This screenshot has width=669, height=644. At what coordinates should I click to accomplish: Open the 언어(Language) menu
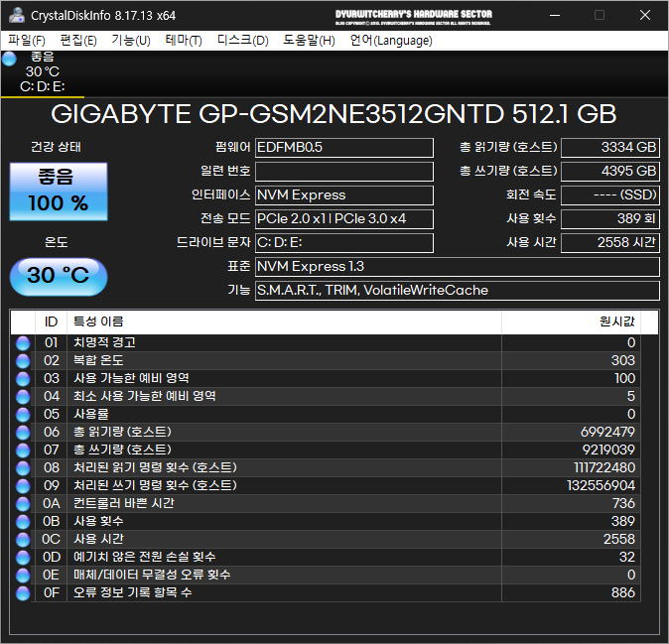[x=391, y=41]
